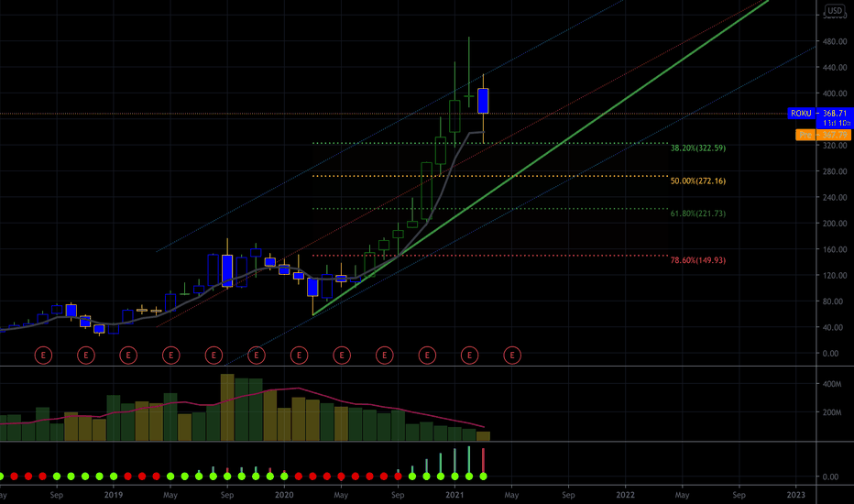Open the February 2019 earnings E marker

click(128, 356)
